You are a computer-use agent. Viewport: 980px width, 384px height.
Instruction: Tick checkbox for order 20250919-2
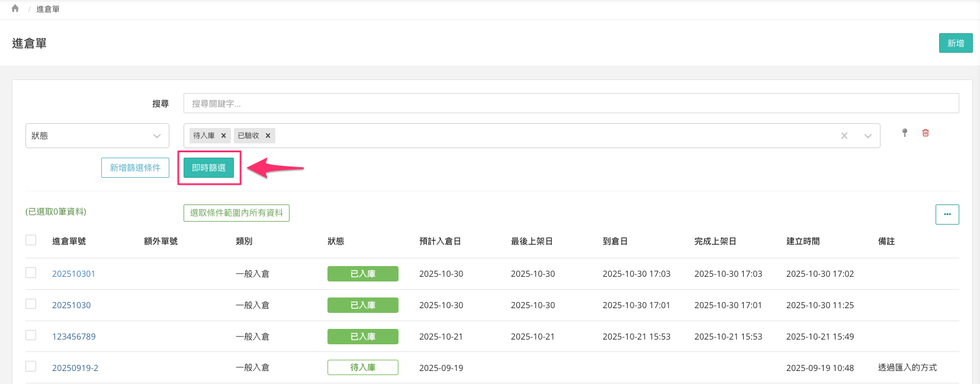[x=31, y=366]
